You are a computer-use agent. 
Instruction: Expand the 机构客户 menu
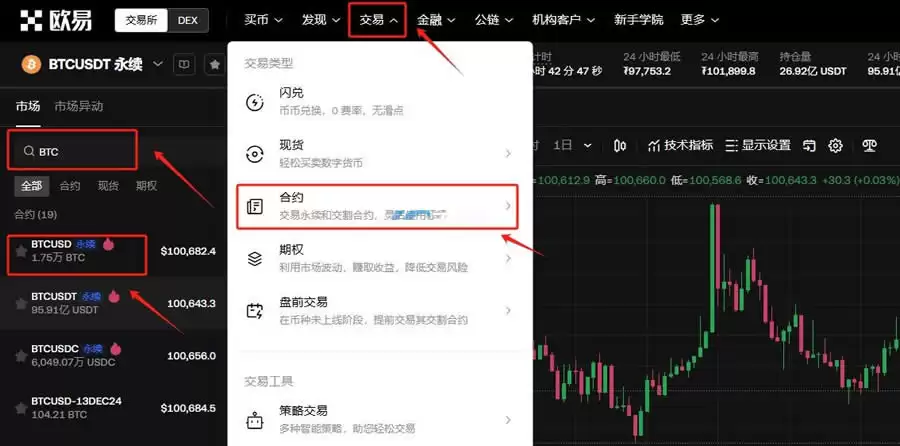[x=564, y=20]
